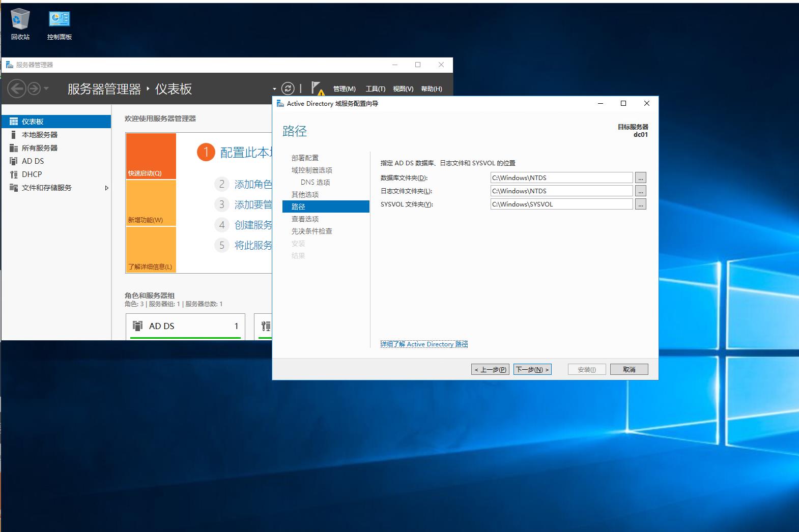Viewport: 799px width, 532px height.
Task: Click the 取消 button in wizard
Action: [629, 370]
